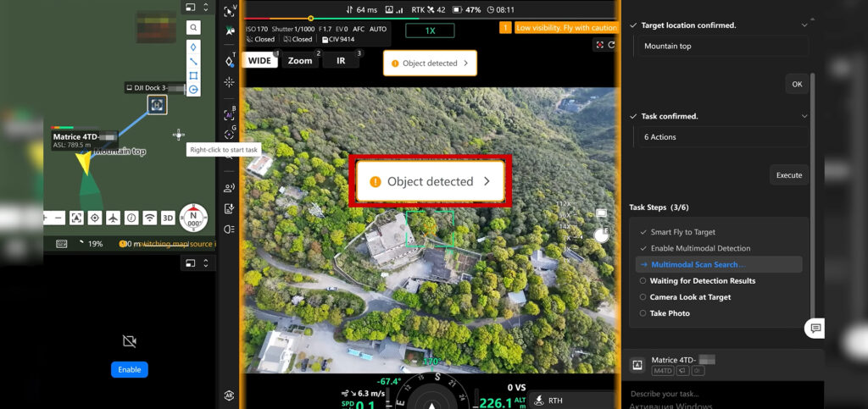Image resolution: width=868 pixels, height=409 pixels.
Task: Open the up-down chevrons in lower-left panel
Action: (x=205, y=263)
